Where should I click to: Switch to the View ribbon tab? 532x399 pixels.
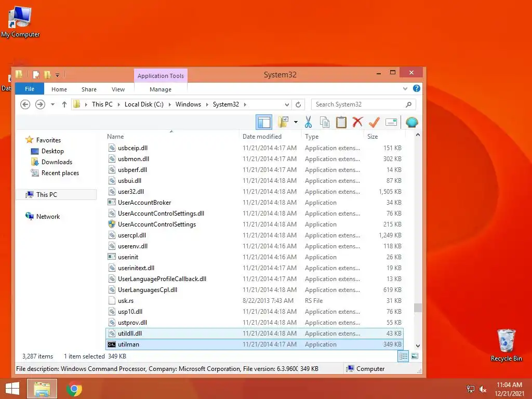118,89
